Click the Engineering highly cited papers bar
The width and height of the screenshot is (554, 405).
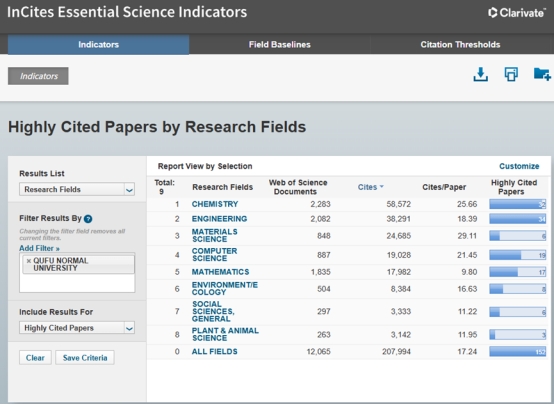pyautogui.click(x=518, y=219)
